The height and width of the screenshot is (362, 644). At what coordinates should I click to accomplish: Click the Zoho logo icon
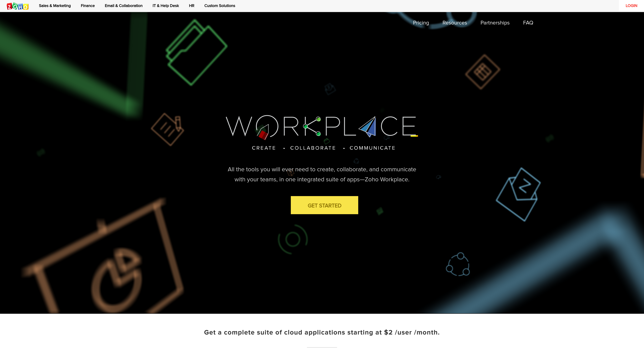pyautogui.click(x=17, y=6)
